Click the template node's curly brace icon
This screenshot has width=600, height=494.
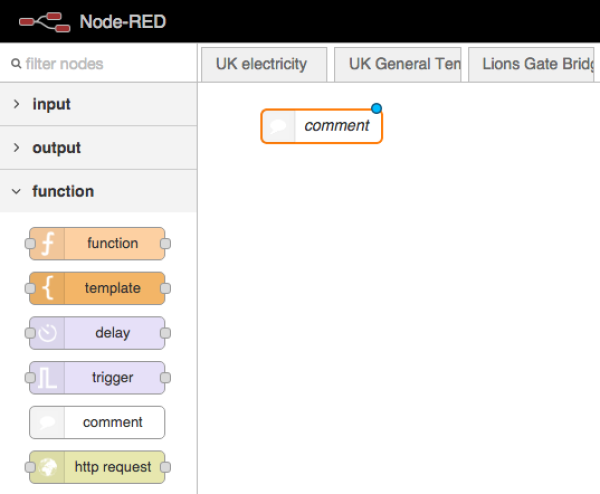coord(47,288)
